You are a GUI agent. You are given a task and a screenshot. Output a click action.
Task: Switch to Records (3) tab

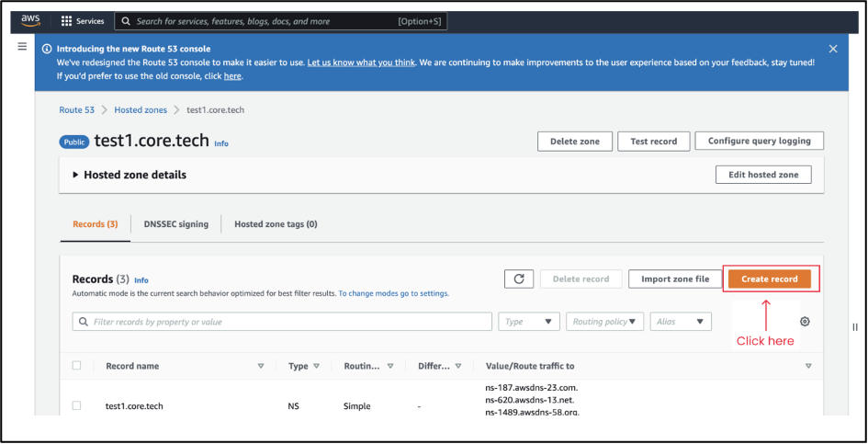pyautogui.click(x=96, y=224)
